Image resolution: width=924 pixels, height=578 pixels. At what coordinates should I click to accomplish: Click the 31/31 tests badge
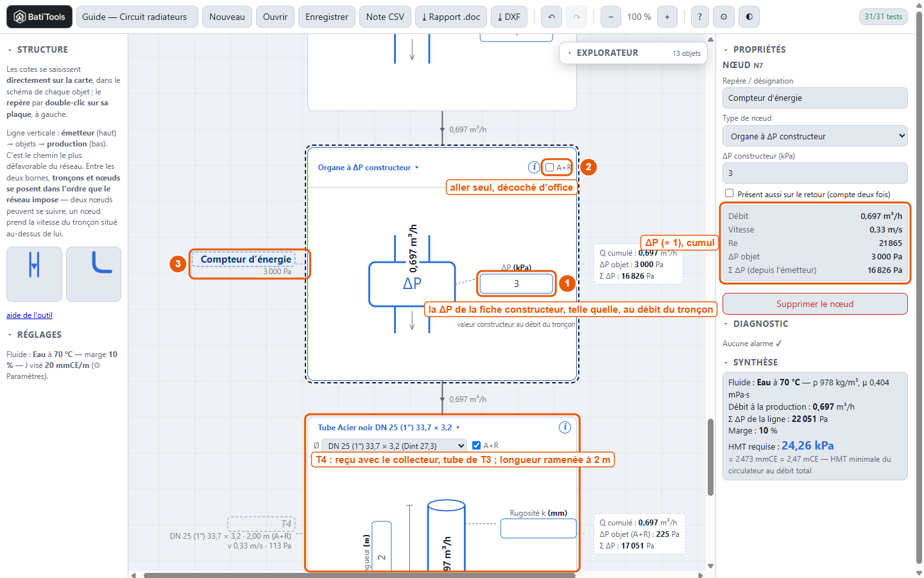[x=883, y=17]
